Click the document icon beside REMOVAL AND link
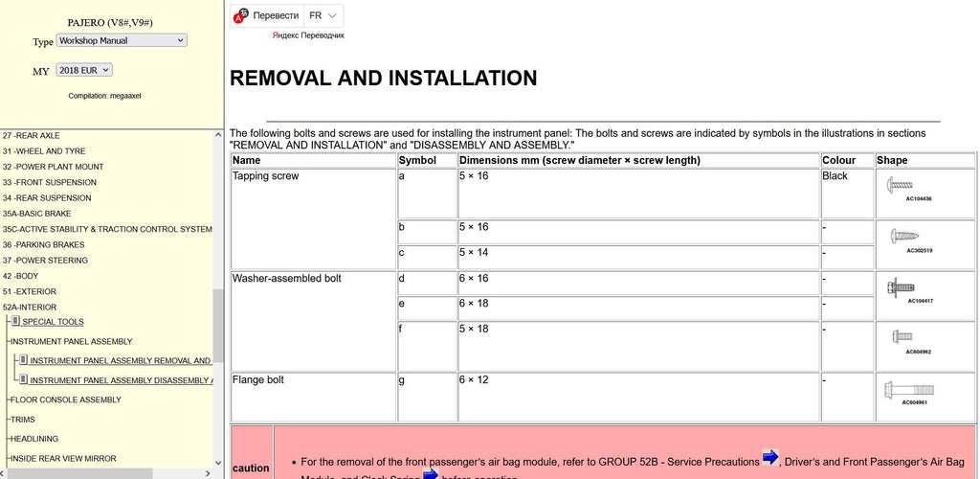980x479 pixels. [x=23, y=359]
